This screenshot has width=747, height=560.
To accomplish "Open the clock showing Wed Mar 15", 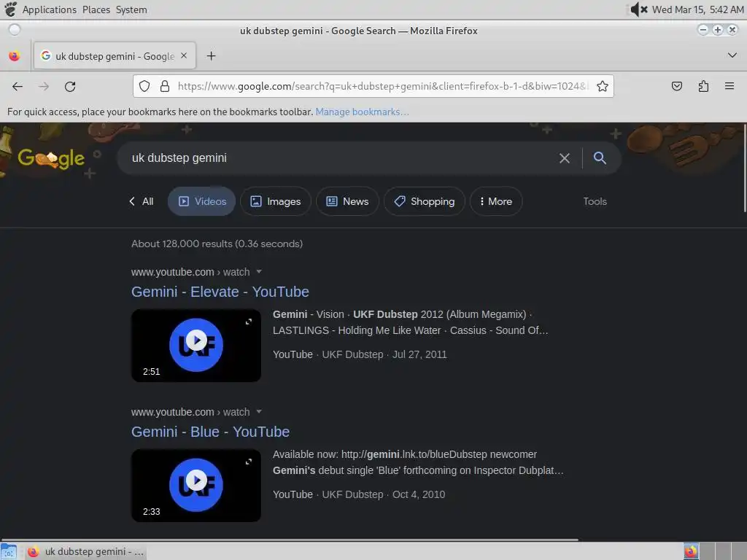I will pos(697,9).
